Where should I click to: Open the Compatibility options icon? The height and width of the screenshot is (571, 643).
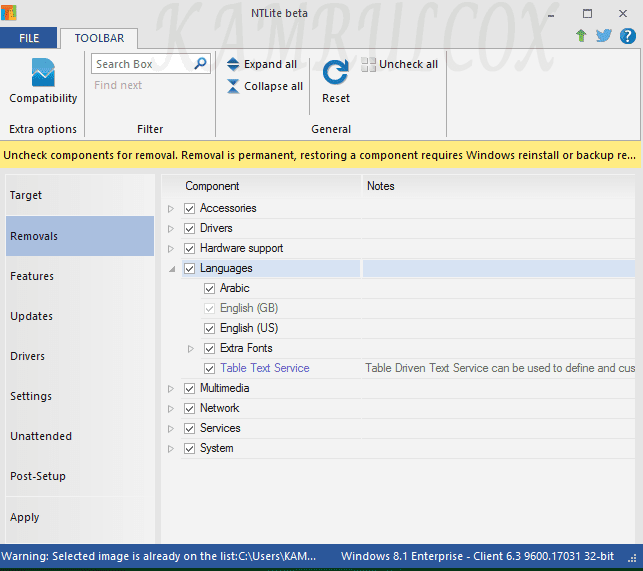(x=43, y=72)
